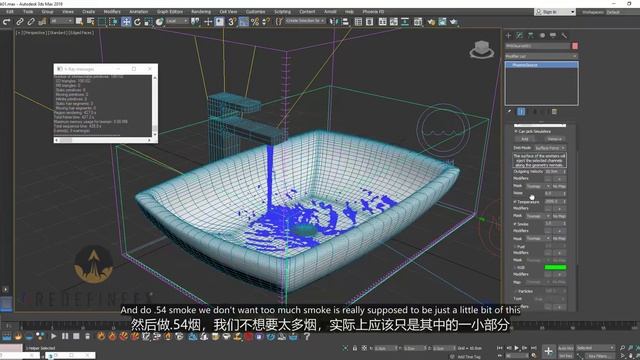Open the Mask dropdown under Outgoing Velocity
The width and height of the screenshot is (640, 360).
[538, 186]
